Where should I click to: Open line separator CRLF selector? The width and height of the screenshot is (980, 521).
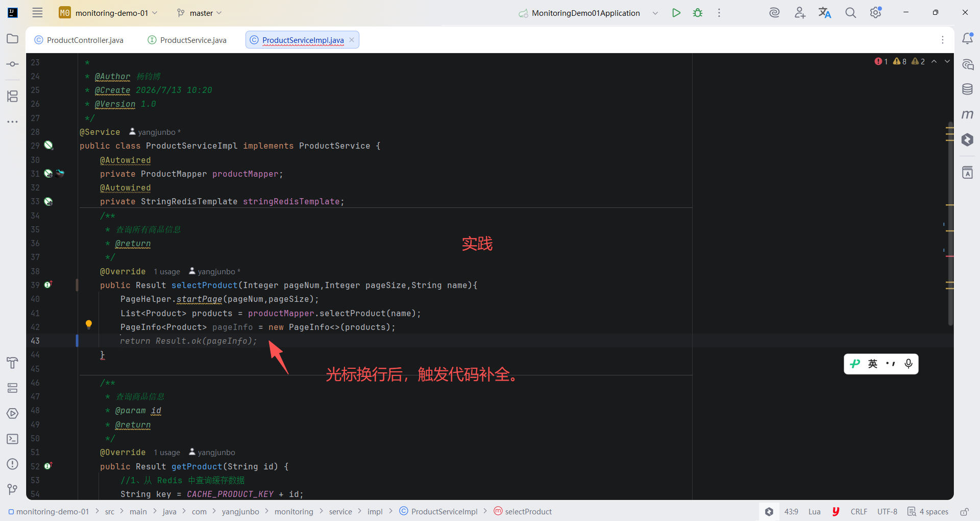(x=859, y=511)
